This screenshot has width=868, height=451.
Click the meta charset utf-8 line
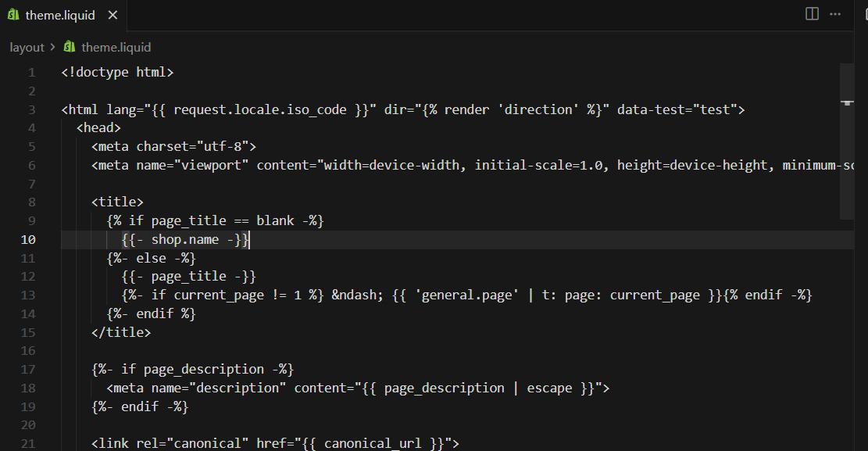(173, 146)
